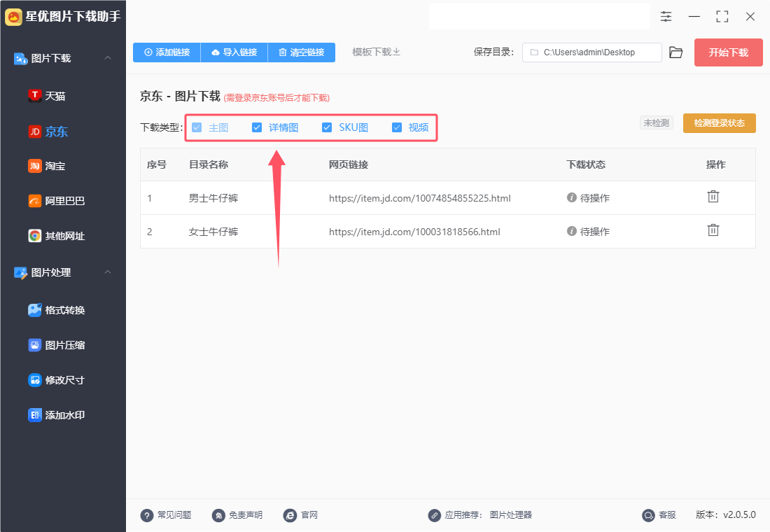The height and width of the screenshot is (532, 770).
Task: Click the 其他网址 Chrome icon
Action: 34,237
